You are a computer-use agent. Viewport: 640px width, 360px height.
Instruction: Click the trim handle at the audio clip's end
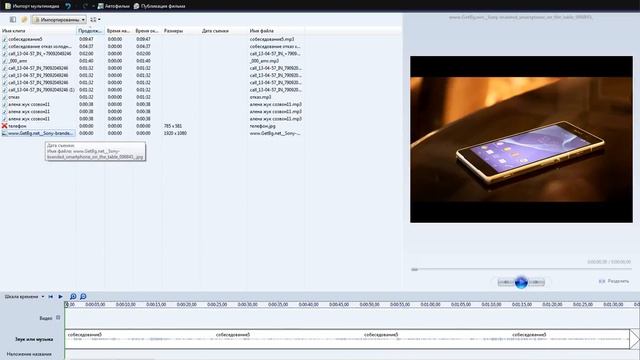(x=634, y=339)
